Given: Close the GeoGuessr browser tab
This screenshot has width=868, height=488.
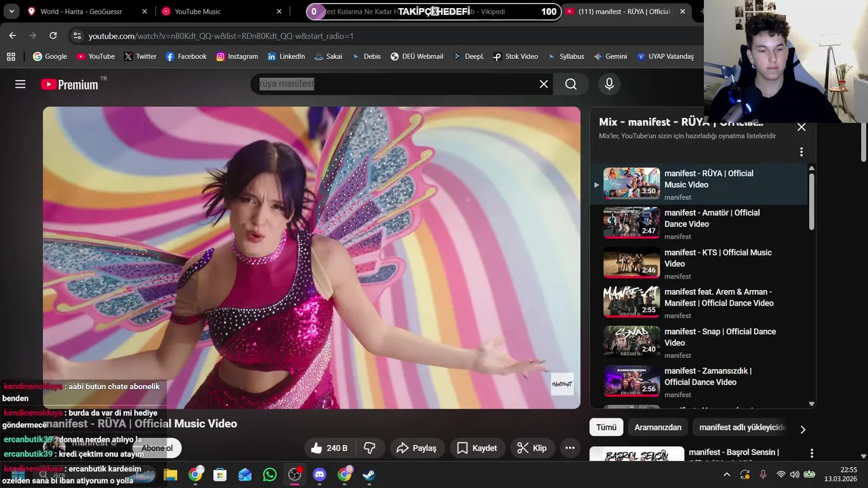Looking at the screenshot, I should (x=144, y=12).
